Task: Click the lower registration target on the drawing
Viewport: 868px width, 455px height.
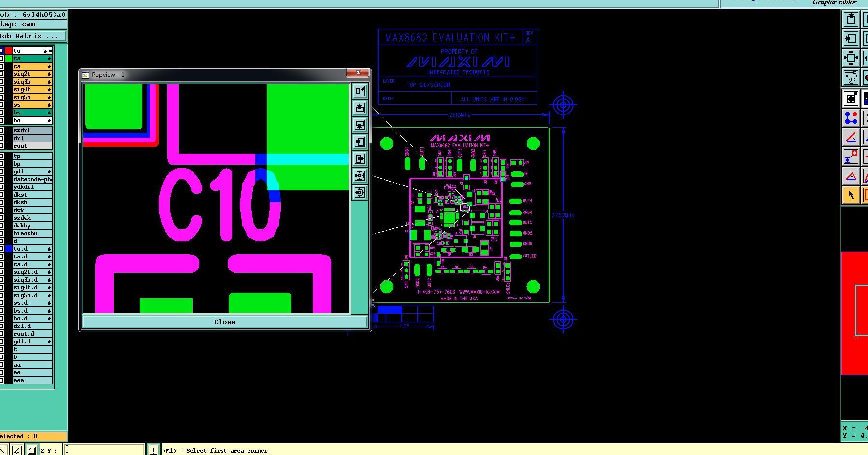Action: tap(563, 319)
